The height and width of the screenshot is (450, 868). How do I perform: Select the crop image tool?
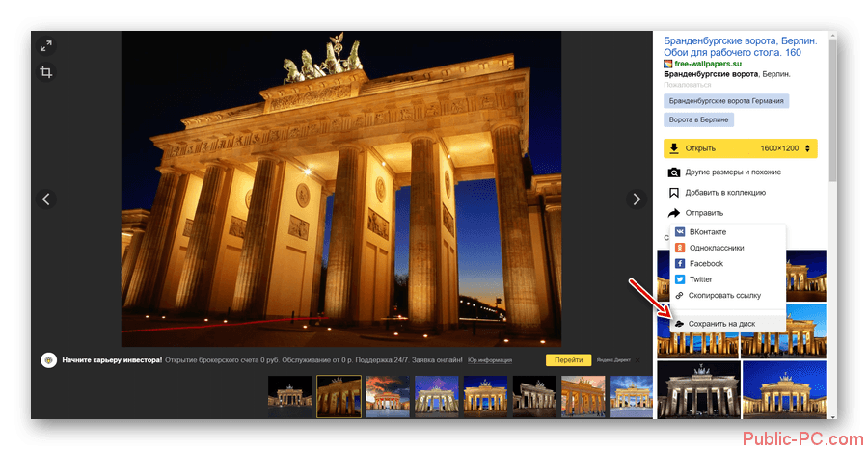45,72
